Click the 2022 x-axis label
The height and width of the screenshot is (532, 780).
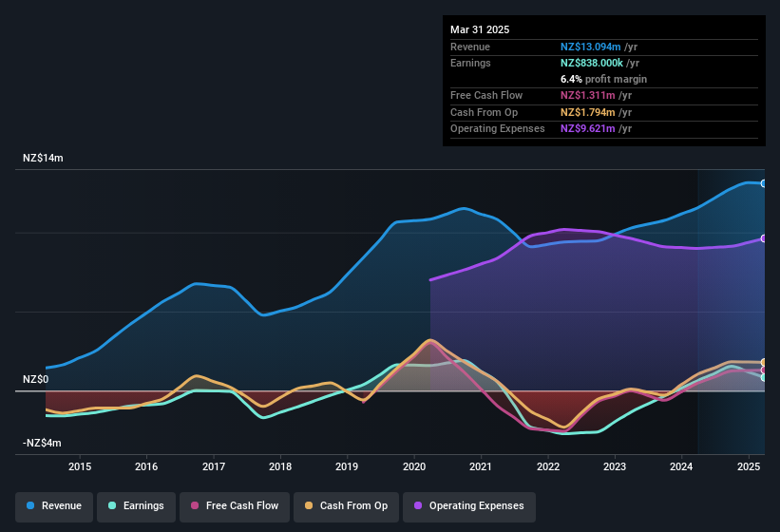[547, 466]
